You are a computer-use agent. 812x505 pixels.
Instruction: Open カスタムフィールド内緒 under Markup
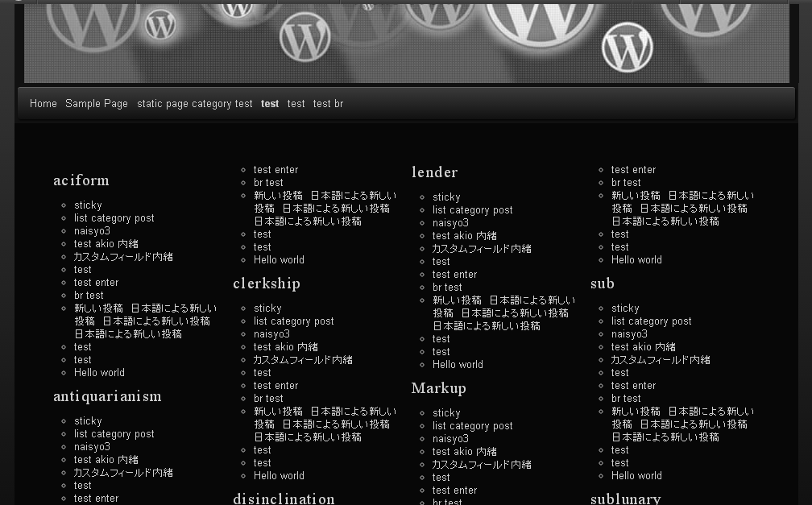tap(482, 465)
